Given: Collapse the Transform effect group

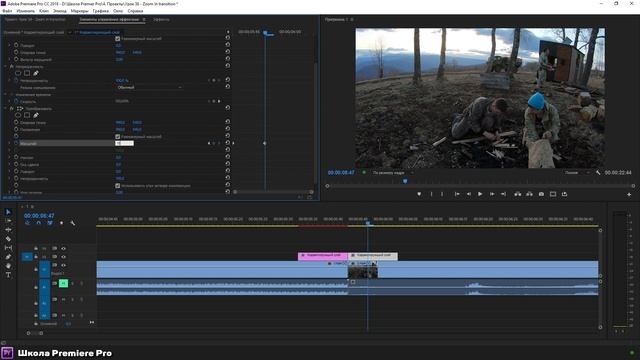Looking at the screenshot, I should coord(6,109).
